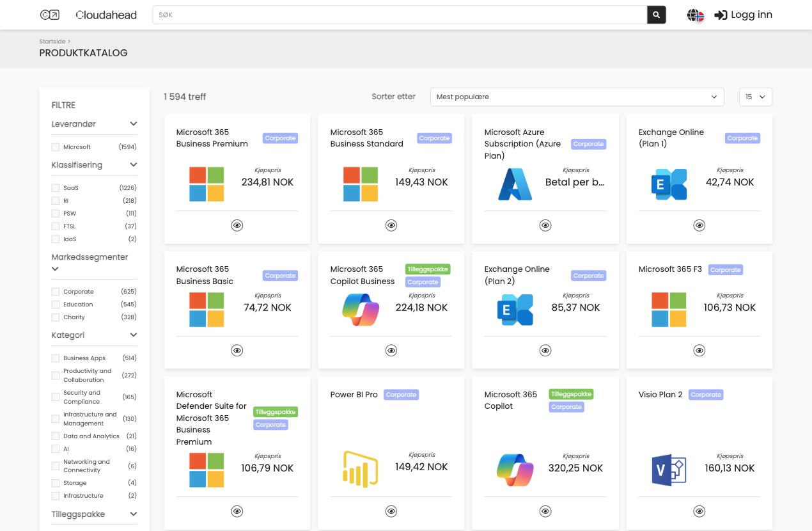Click the search magnifier button
The width and height of the screenshot is (812, 531).
click(657, 15)
